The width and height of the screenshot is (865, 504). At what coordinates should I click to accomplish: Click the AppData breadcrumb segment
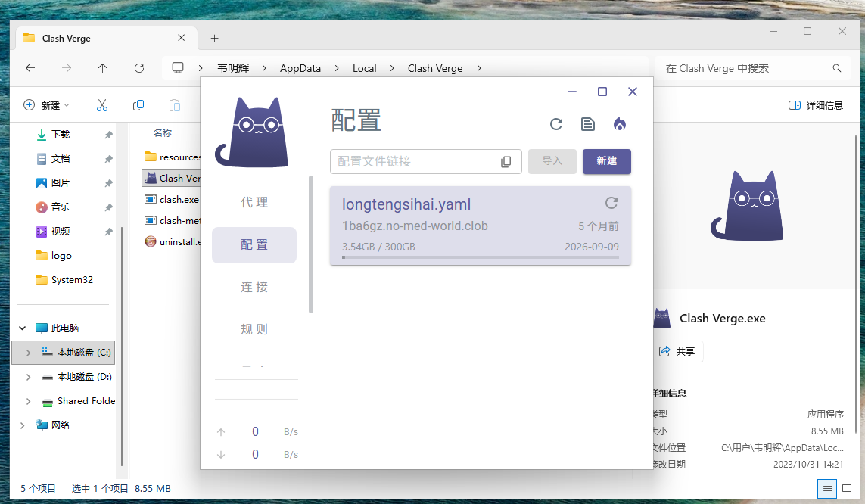click(300, 68)
